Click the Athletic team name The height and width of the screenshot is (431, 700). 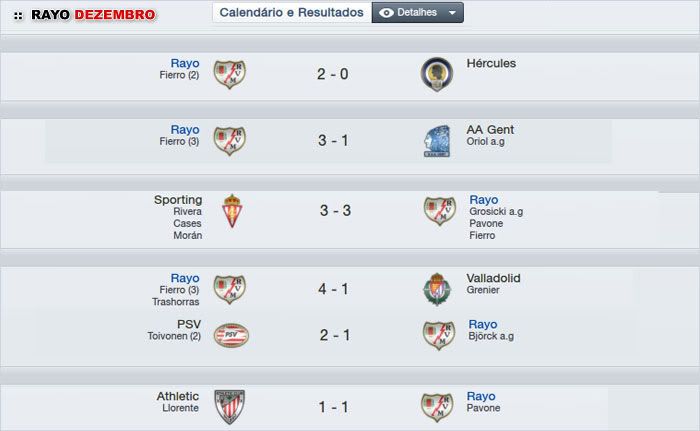(x=178, y=396)
